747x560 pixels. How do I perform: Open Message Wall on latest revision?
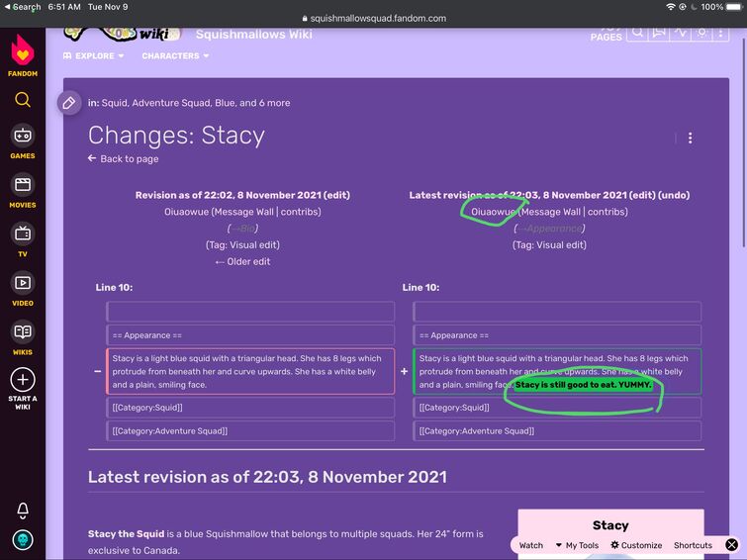[551, 212]
